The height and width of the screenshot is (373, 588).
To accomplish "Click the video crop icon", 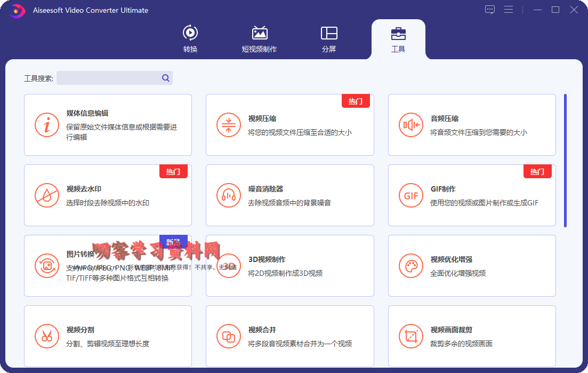I will coord(411,336).
